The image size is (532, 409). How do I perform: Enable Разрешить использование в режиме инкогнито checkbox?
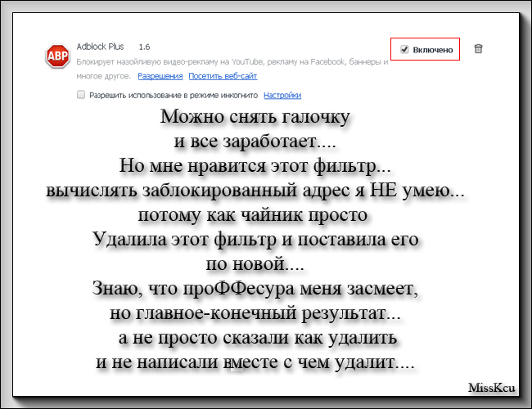point(81,95)
